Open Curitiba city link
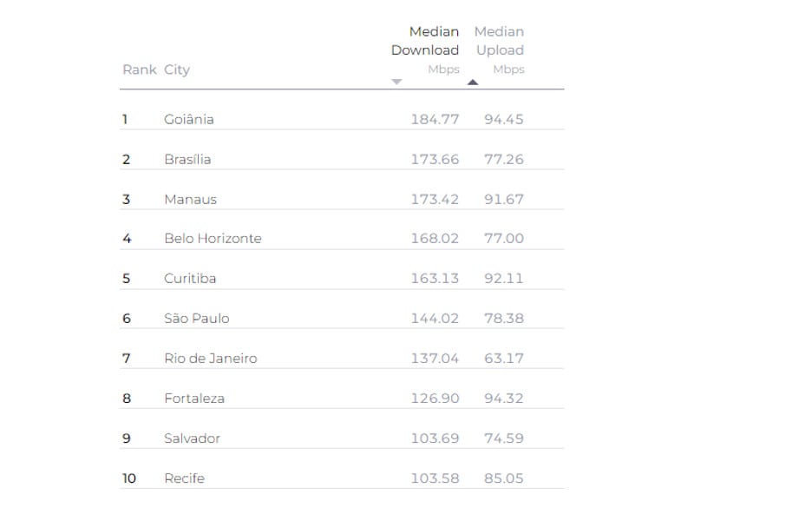 coord(190,279)
